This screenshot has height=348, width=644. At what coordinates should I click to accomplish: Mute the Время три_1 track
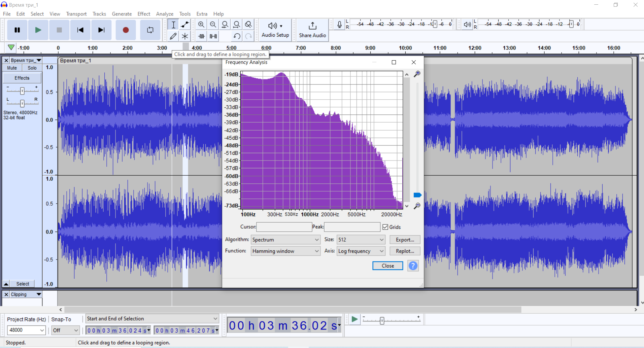(12, 68)
